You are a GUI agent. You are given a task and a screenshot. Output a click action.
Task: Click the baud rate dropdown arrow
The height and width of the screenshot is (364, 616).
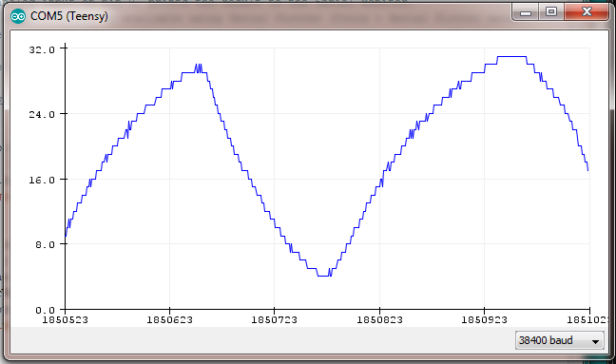596,341
